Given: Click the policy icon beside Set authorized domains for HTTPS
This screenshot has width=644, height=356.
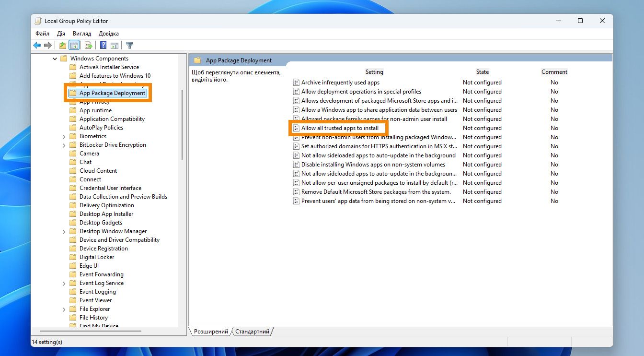Looking at the screenshot, I should click(297, 146).
